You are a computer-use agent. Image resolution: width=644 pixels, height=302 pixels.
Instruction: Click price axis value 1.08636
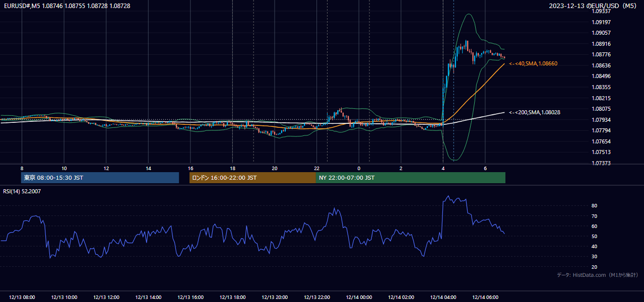tap(602, 65)
